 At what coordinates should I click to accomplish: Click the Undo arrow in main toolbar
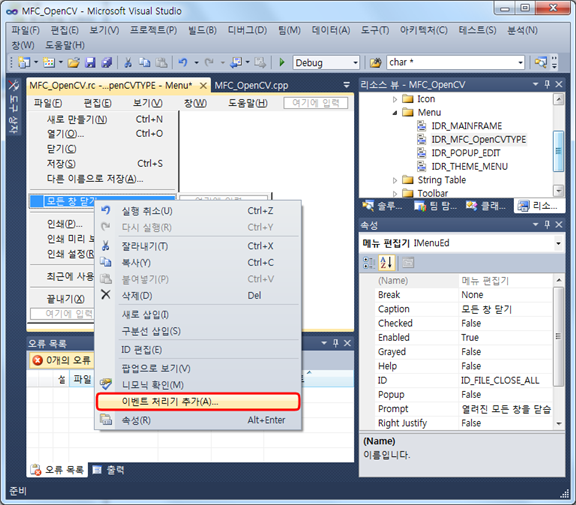(183, 63)
